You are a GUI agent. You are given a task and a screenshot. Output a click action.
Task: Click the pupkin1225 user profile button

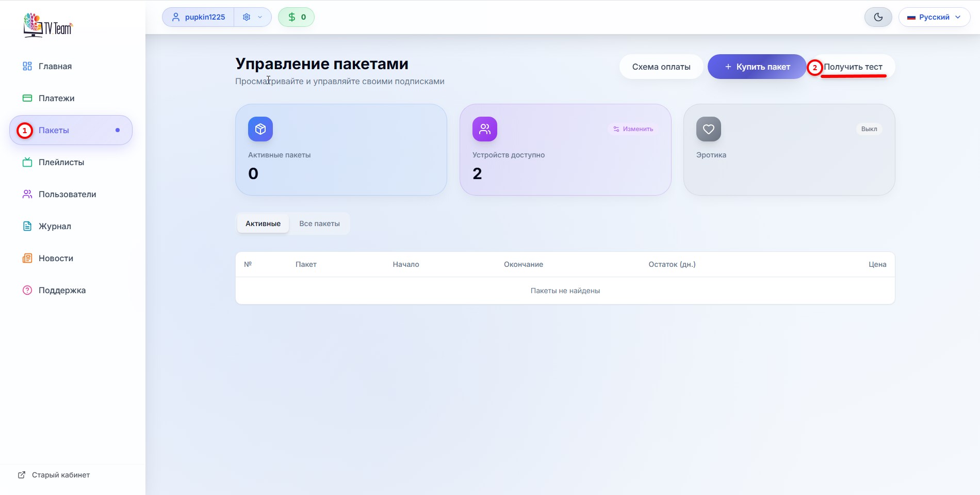tap(199, 17)
